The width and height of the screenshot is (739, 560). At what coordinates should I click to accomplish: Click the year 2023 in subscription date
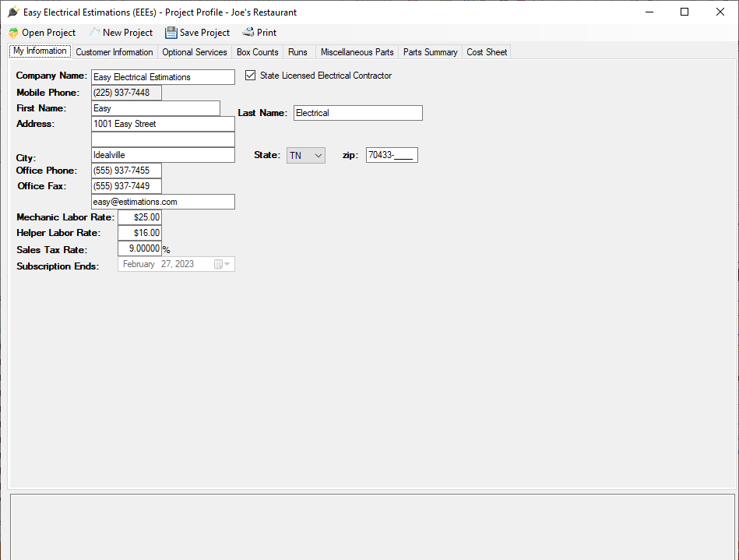pos(185,264)
